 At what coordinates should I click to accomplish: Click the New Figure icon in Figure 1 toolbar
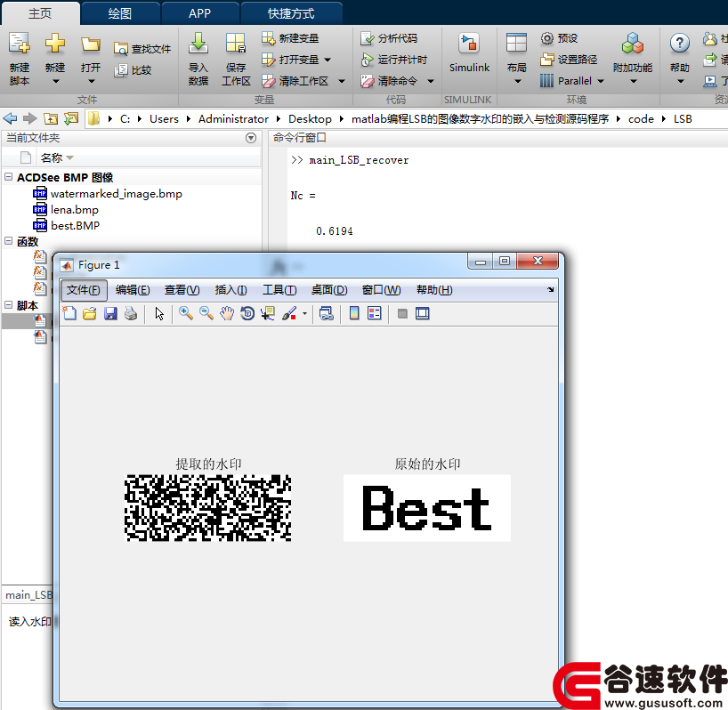69,314
